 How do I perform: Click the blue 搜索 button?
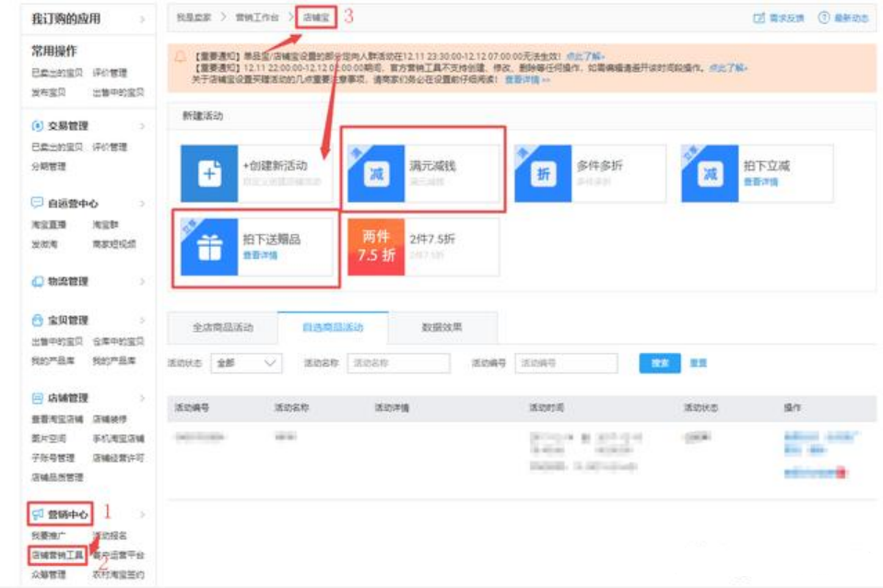(x=660, y=363)
